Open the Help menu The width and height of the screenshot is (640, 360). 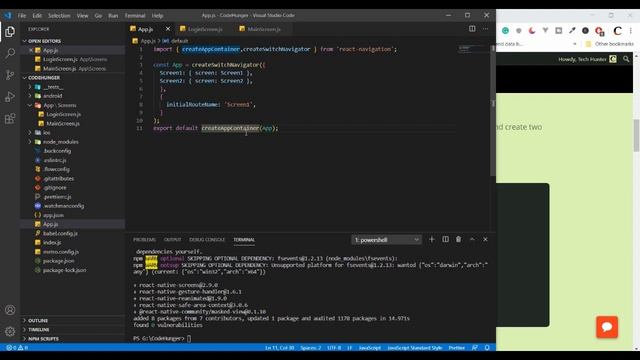[x=158, y=16]
